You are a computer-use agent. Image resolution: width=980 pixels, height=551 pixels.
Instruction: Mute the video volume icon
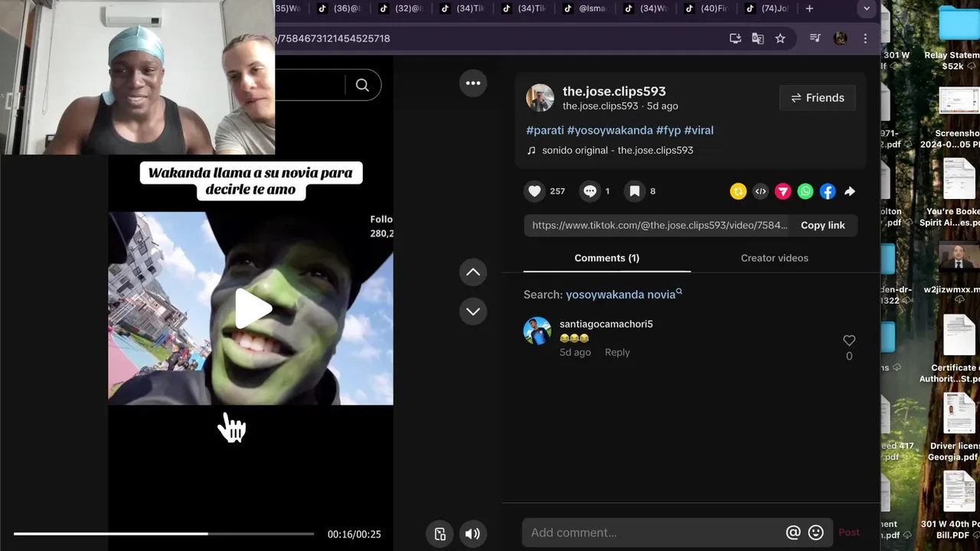472,534
